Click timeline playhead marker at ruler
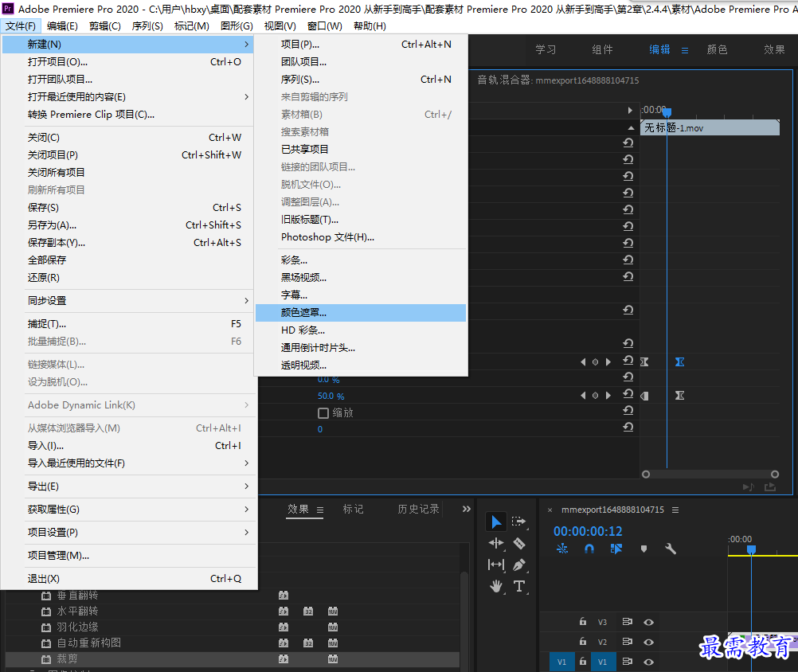798x672 pixels. click(x=751, y=549)
